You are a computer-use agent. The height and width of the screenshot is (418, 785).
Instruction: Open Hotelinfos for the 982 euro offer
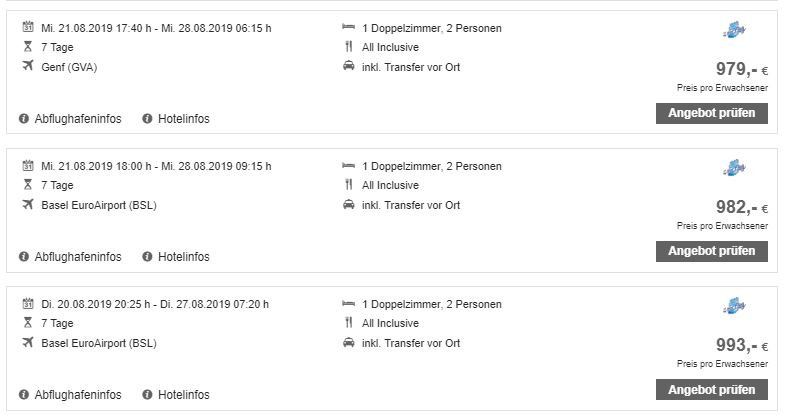[184, 257]
